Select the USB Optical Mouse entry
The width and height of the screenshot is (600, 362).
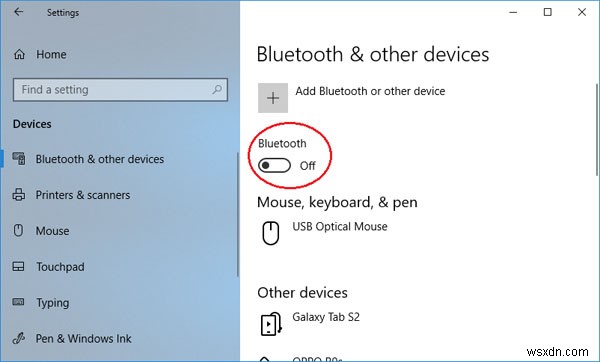coord(340,227)
